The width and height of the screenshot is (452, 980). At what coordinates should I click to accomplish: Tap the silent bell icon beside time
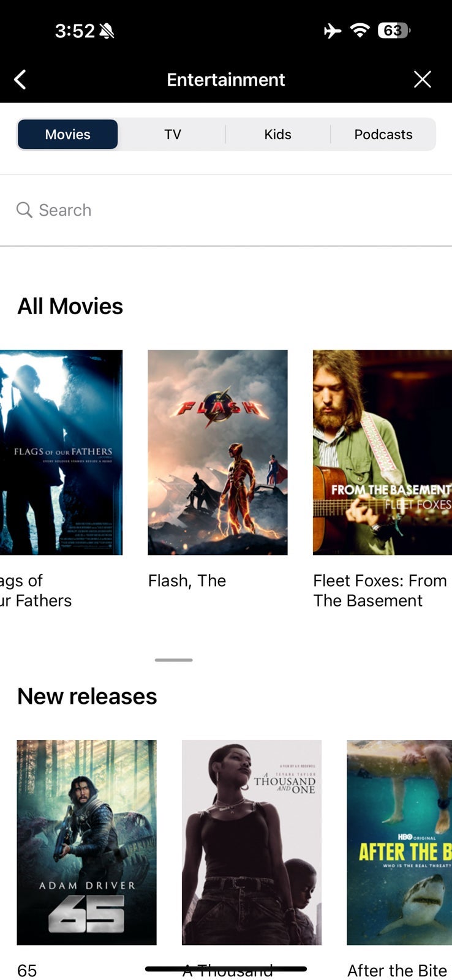[x=107, y=31]
